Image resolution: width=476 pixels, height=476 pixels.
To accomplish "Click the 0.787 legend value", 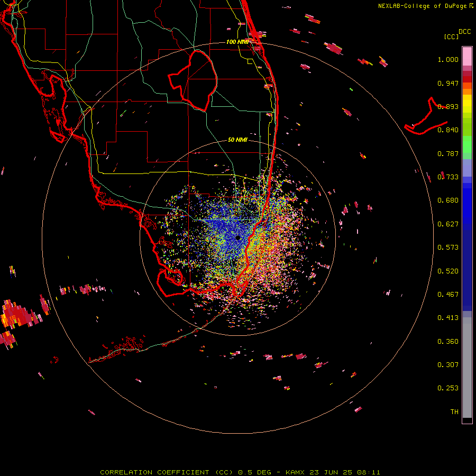I will tap(448, 153).
